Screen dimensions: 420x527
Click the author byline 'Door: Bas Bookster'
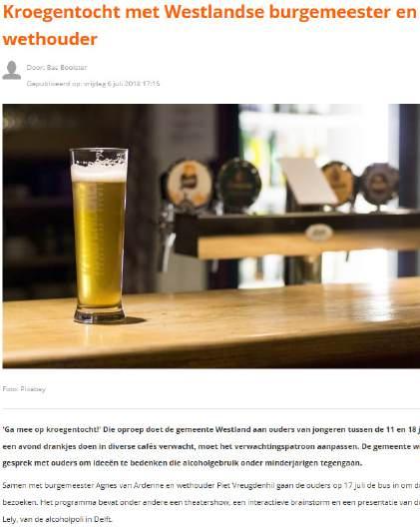(x=57, y=68)
